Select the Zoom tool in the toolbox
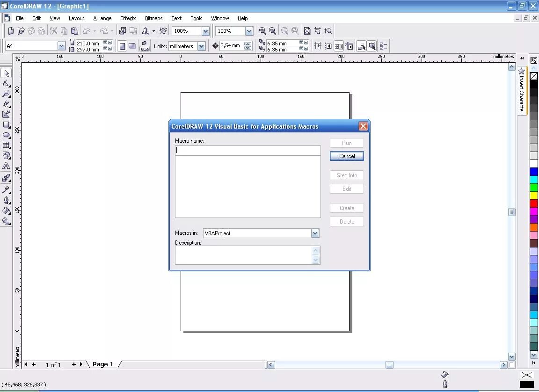Viewport: 539px width, 392px height. tap(6, 94)
